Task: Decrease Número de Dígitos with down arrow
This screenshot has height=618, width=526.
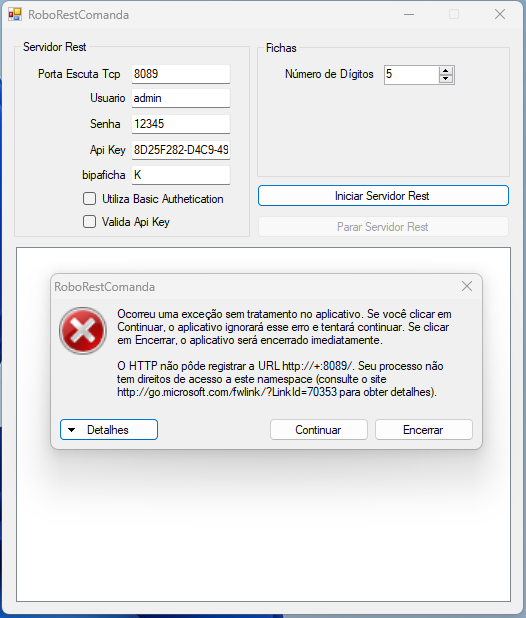Action: coord(446,78)
